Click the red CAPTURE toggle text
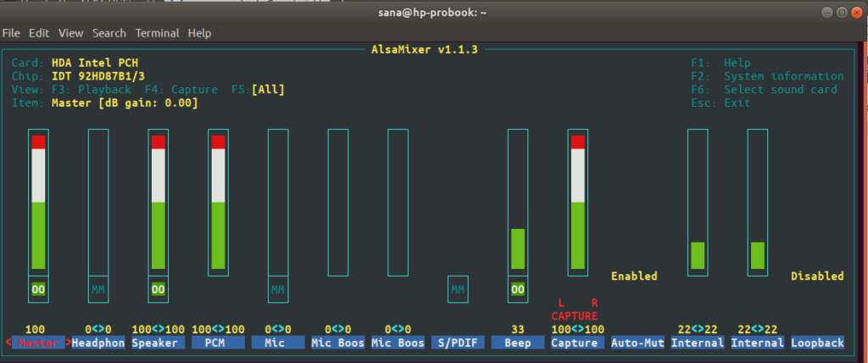868x363 pixels. click(575, 316)
